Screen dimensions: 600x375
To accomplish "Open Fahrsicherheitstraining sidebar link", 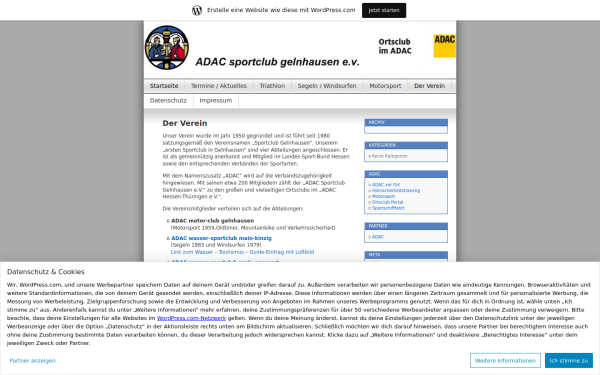I will 396,191.
